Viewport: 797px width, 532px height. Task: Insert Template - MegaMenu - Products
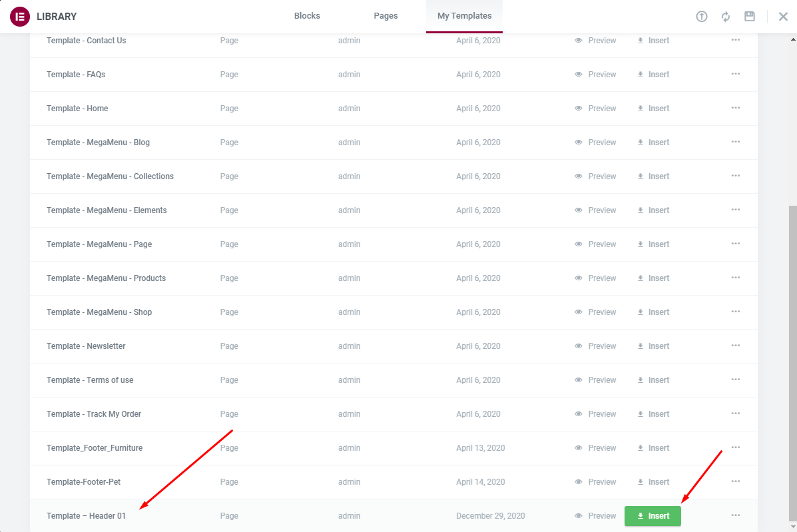(x=653, y=278)
